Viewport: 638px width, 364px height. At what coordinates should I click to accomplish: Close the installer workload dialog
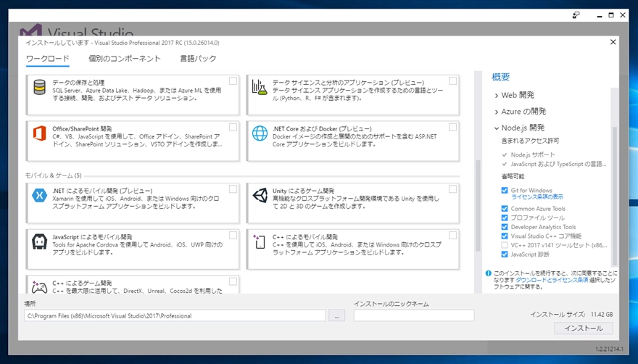613,42
